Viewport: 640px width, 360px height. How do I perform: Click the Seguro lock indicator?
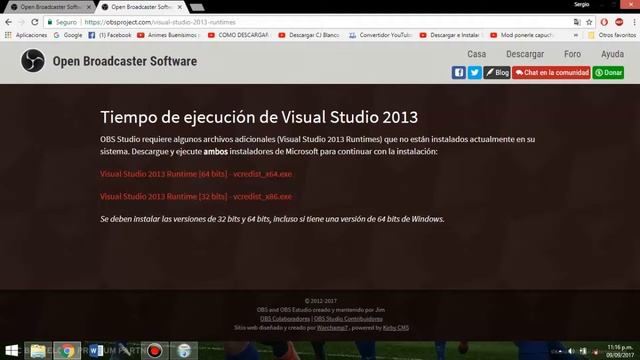62,22
